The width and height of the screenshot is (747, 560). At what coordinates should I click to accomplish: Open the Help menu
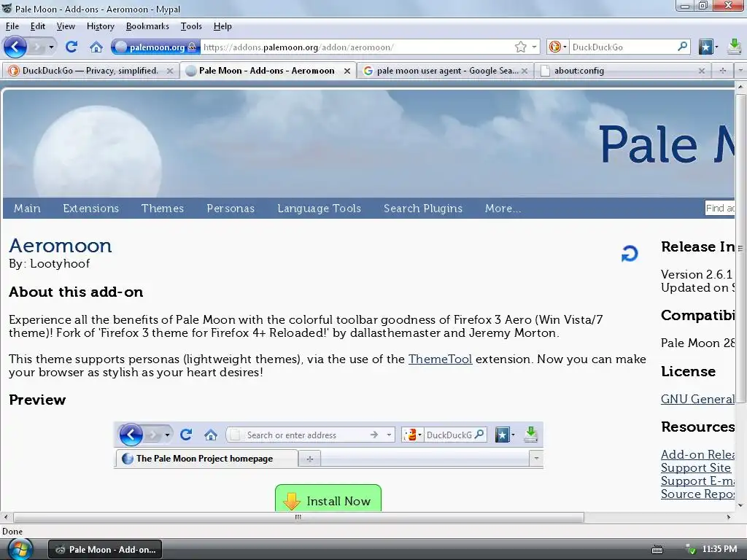point(222,26)
